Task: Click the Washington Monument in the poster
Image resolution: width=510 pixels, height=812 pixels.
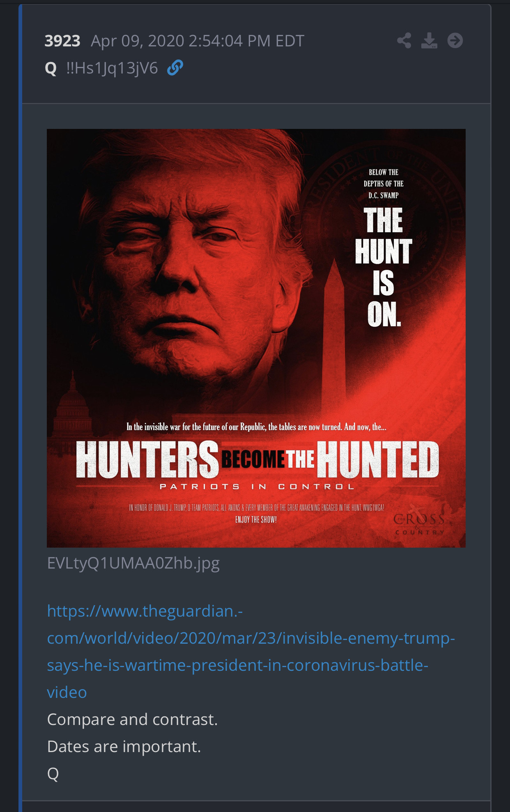Action: pos(333,333)
